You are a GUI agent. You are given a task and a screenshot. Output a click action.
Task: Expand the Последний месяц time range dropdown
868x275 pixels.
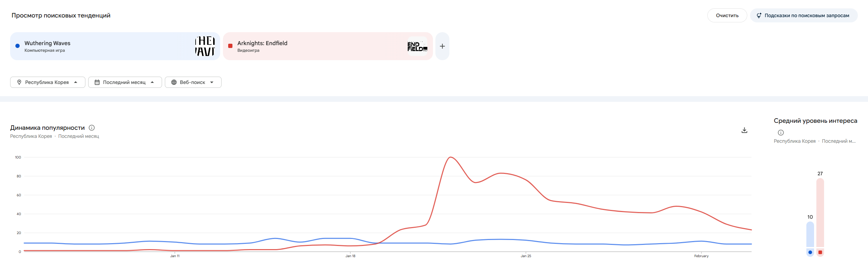click(125, 82)
